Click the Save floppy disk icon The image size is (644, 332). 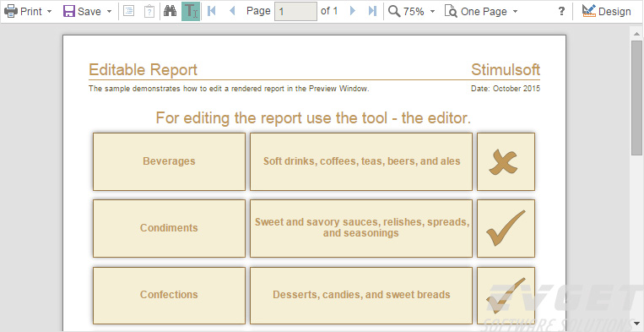[x=69, y=11]
